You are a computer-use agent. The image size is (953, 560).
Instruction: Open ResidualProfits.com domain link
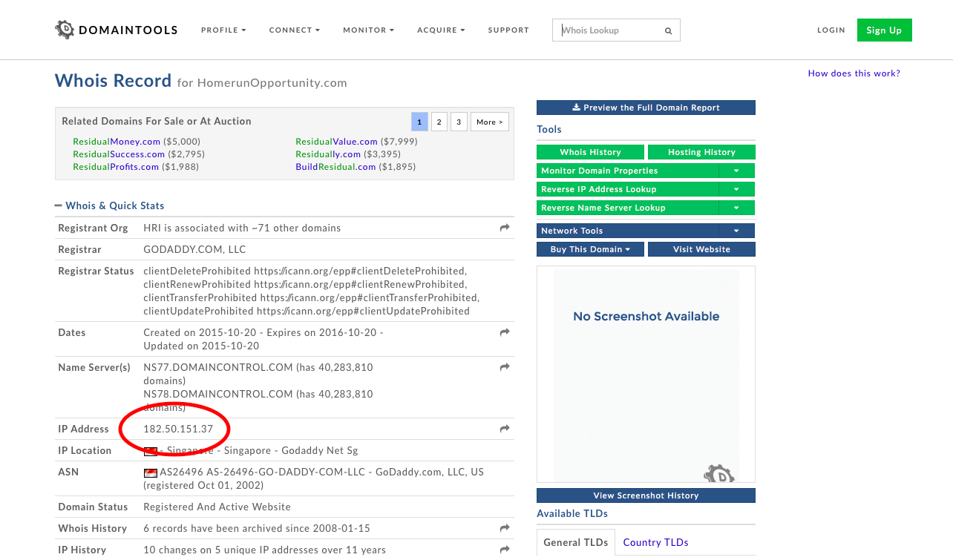[116, 167]
